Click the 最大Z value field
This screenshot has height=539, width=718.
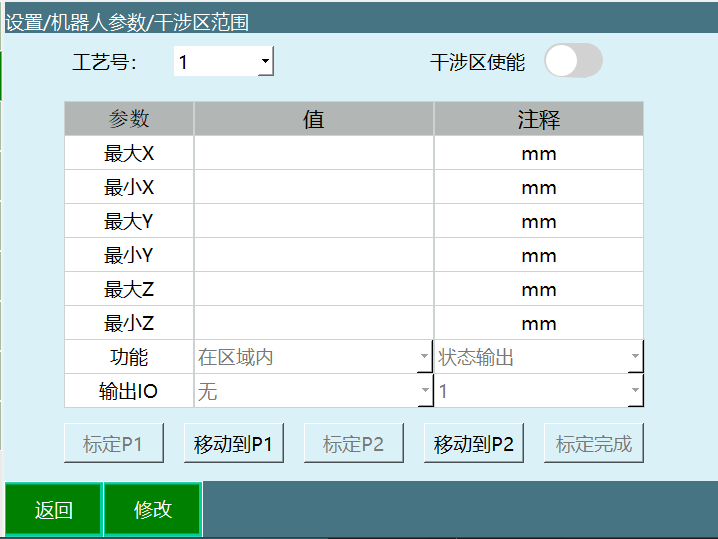pos(313,290)
